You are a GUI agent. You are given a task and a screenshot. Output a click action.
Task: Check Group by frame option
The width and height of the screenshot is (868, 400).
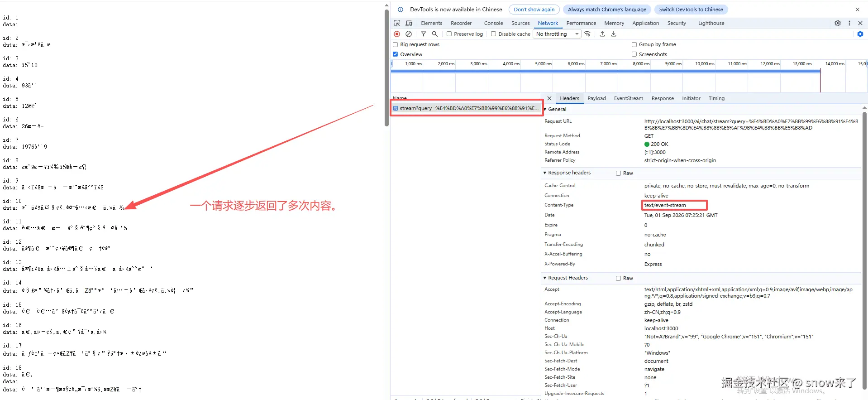click(x=634, y=44)
